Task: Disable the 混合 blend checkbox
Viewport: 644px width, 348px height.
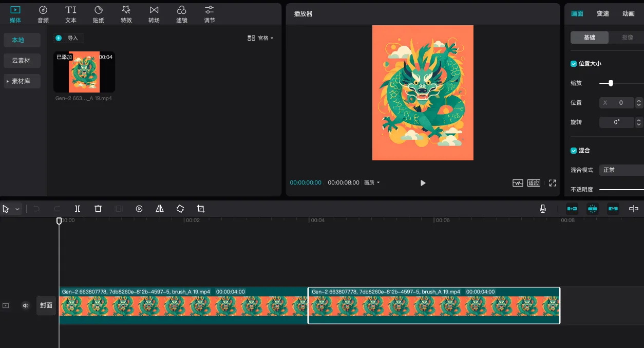Action: click(x=574, y=151)
